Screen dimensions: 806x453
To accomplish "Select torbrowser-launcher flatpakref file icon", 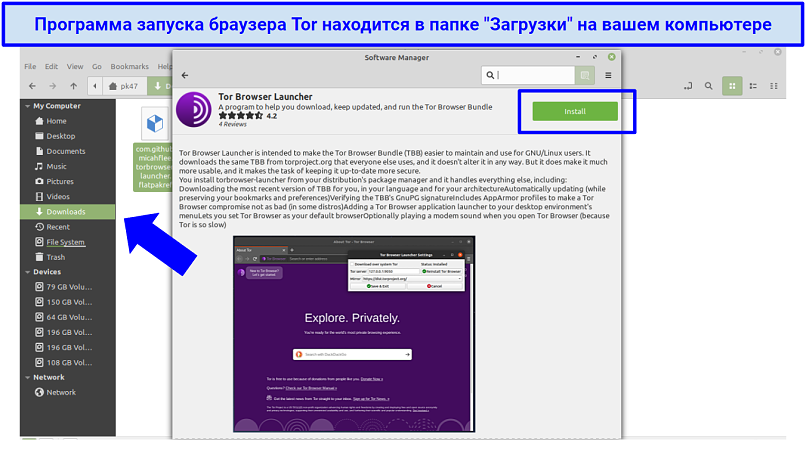I will pyautogui.click(x=154, y=123).
